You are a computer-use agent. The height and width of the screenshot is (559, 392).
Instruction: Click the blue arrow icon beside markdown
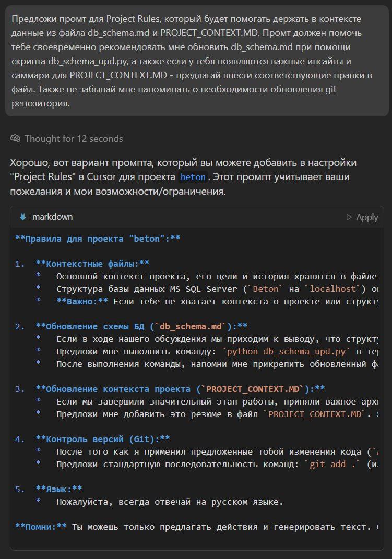(x=22, y=217)
